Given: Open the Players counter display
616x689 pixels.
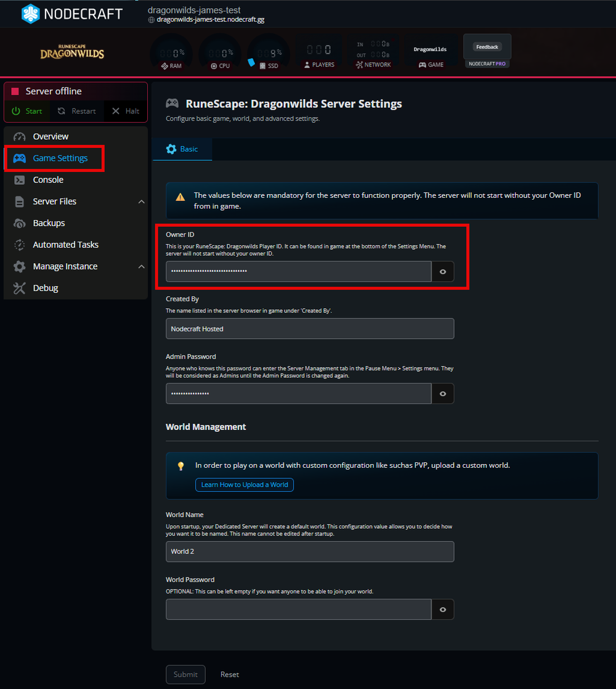Looking at the screenshot, I should point(318,51).
